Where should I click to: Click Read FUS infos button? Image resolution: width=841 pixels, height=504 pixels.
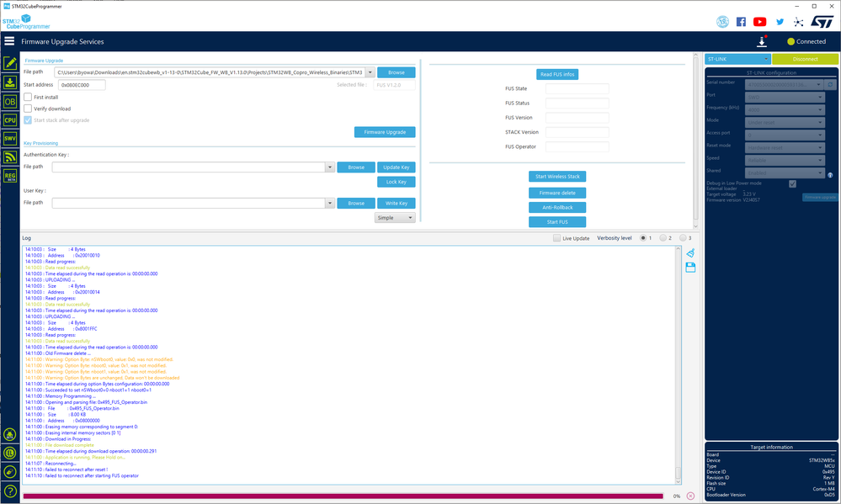[x=557, y=74]
